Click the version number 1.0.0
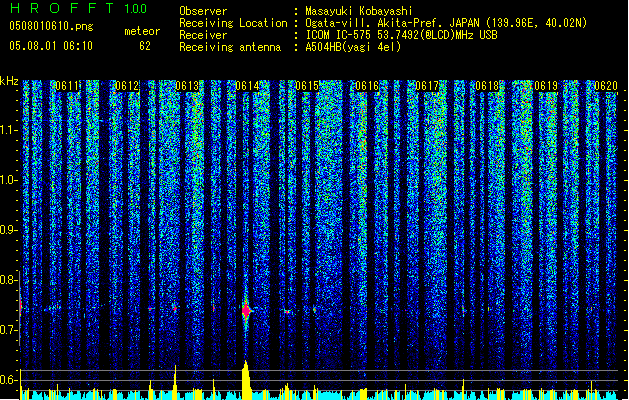The image size is (629, 400). click(x=135, y=8)
